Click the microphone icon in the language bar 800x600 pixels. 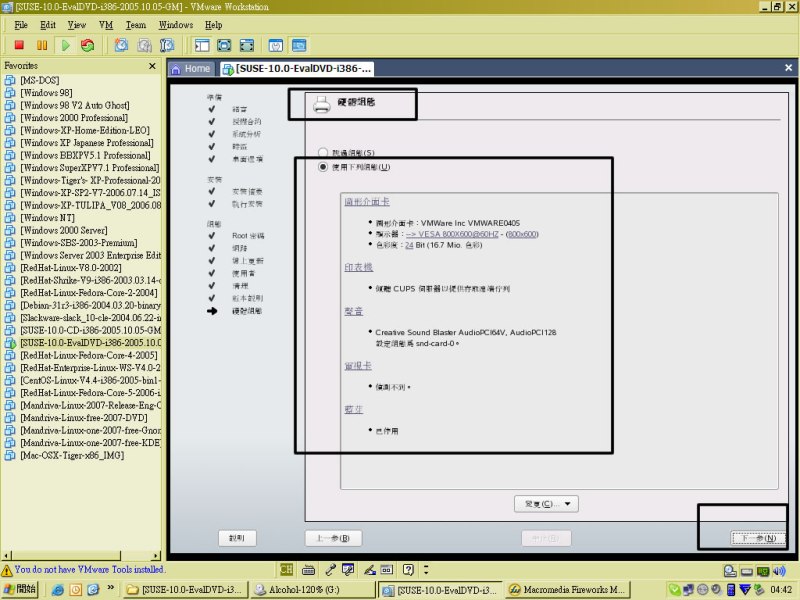click(330, 569)
